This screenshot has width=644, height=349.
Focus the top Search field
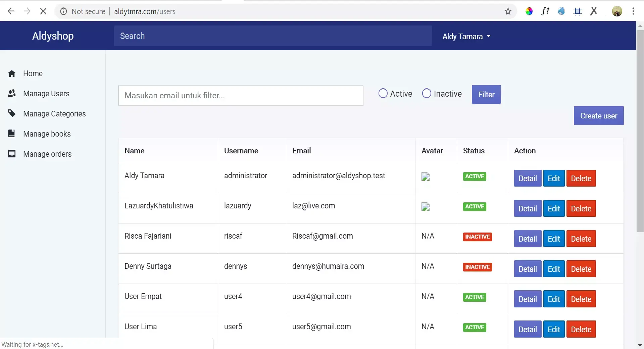click(x=273, y=36)
